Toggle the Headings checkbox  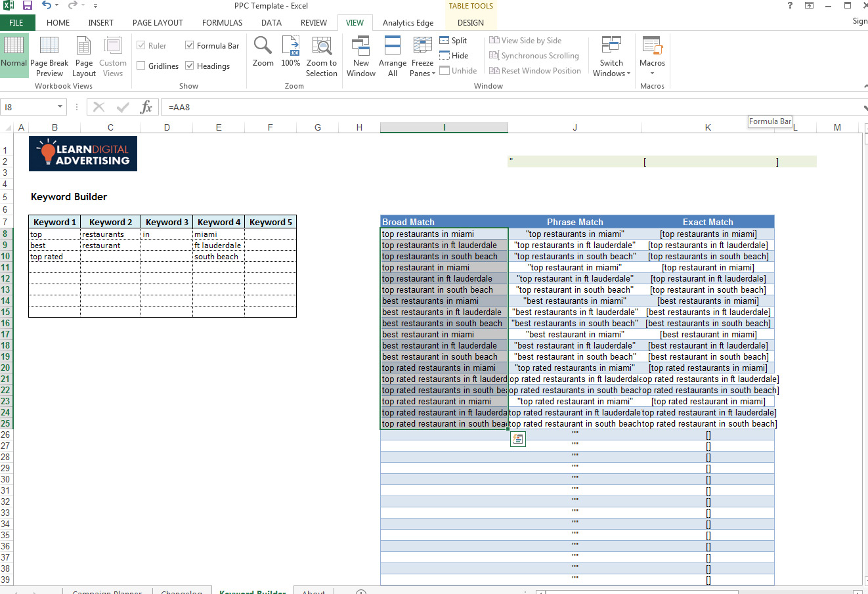pos(190,66)
